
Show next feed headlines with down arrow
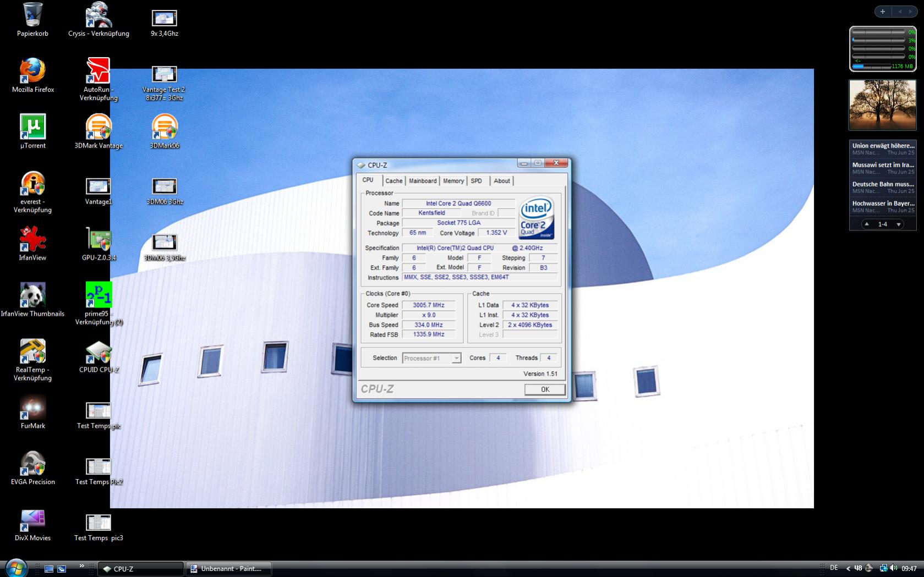(899, 224)
